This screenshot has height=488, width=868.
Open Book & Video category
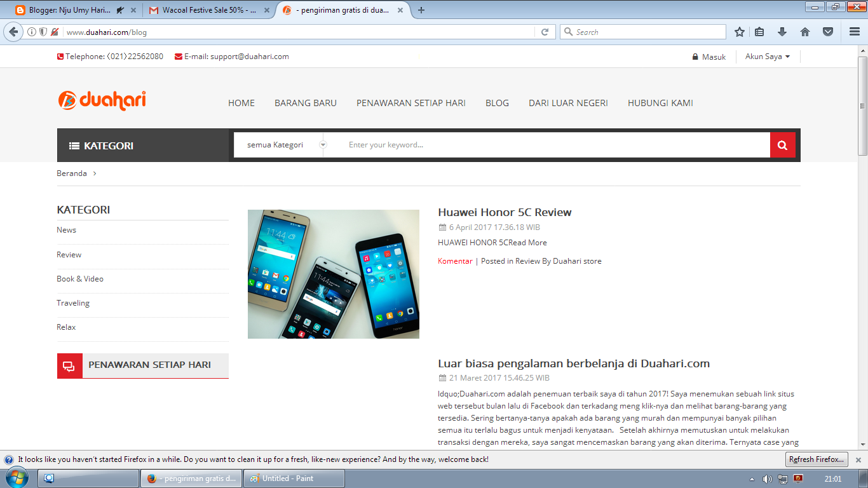coord(80,279)
